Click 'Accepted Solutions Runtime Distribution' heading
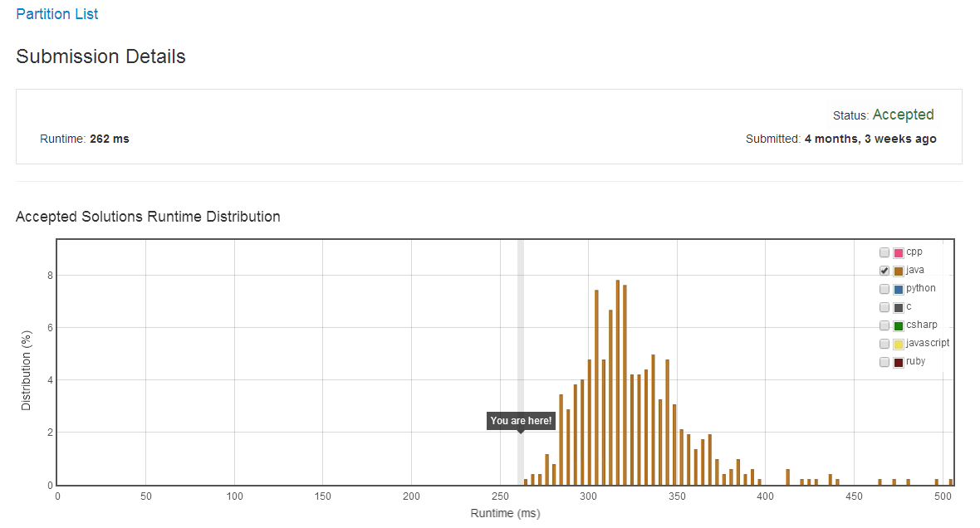The width and height of the screenshot is (980, 528). pos(148,216)
